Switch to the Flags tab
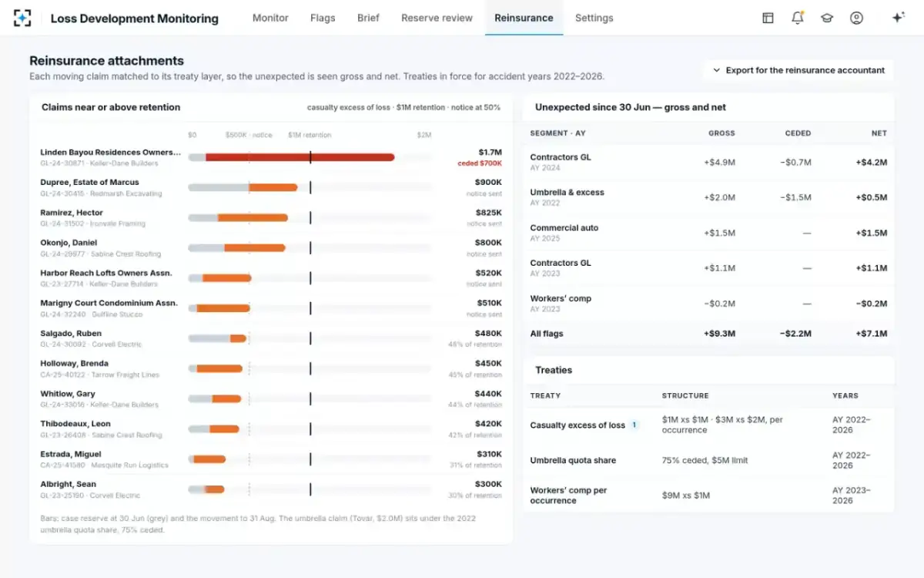This screenshot has width=924, height=578. (323, 18)
